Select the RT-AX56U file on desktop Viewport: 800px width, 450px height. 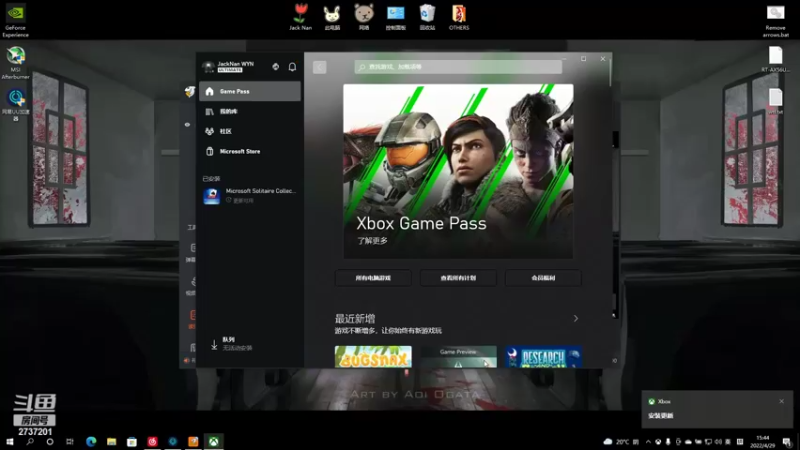(776, 59)
